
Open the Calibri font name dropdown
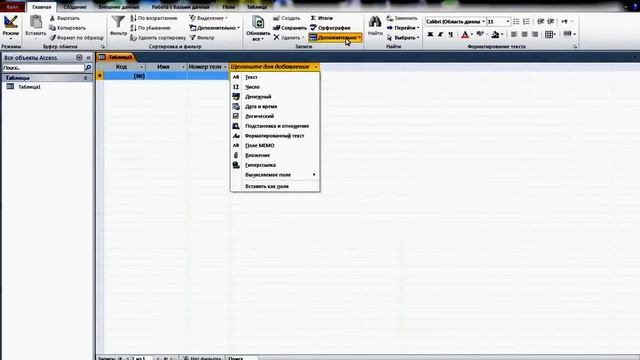[x=483, y=21]
